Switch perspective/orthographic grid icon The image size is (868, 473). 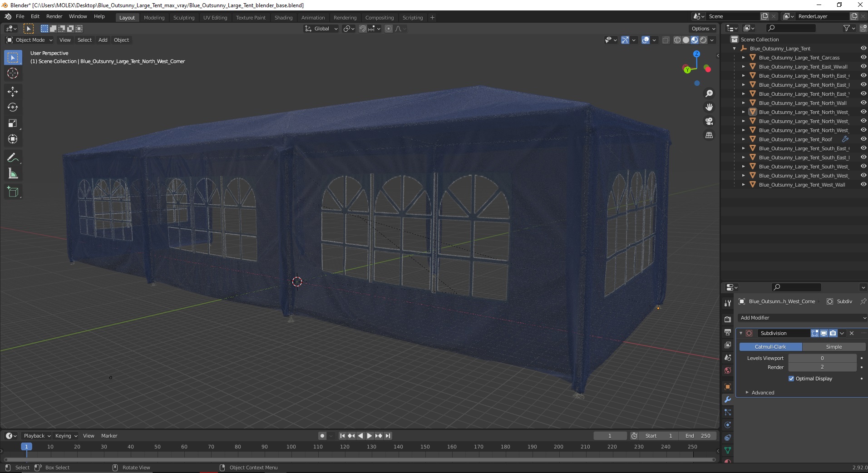[709, 135]
